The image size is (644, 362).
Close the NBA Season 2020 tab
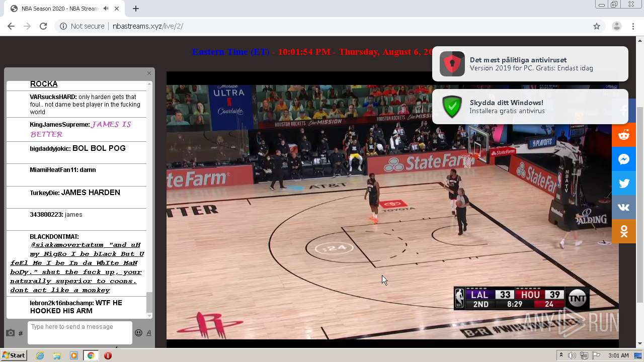pos(117,9)
